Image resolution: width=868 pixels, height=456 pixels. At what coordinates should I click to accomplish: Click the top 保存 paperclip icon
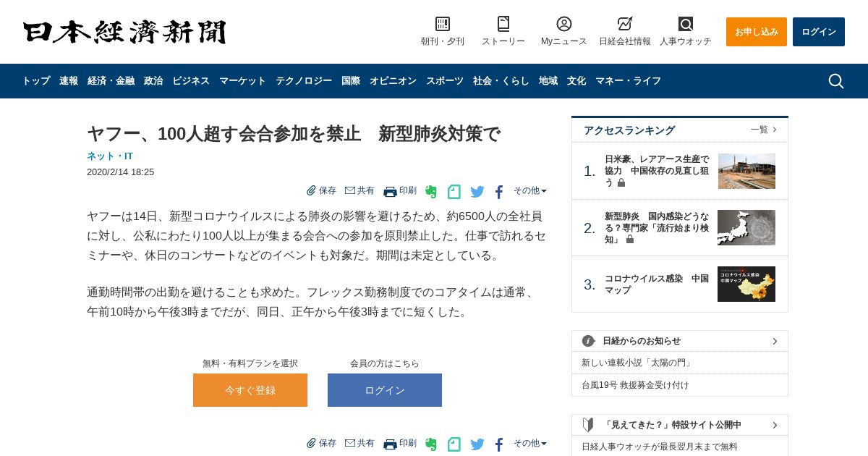[311, 190]
